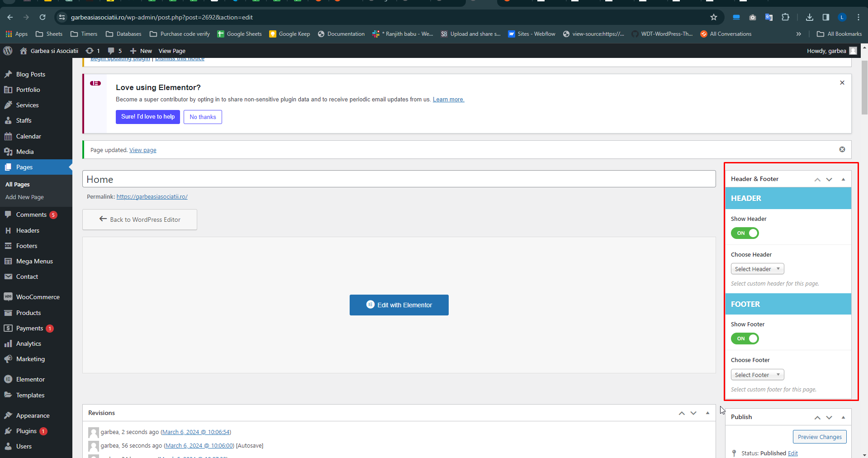Open the Chrome three-dot menu

point(859,17)
